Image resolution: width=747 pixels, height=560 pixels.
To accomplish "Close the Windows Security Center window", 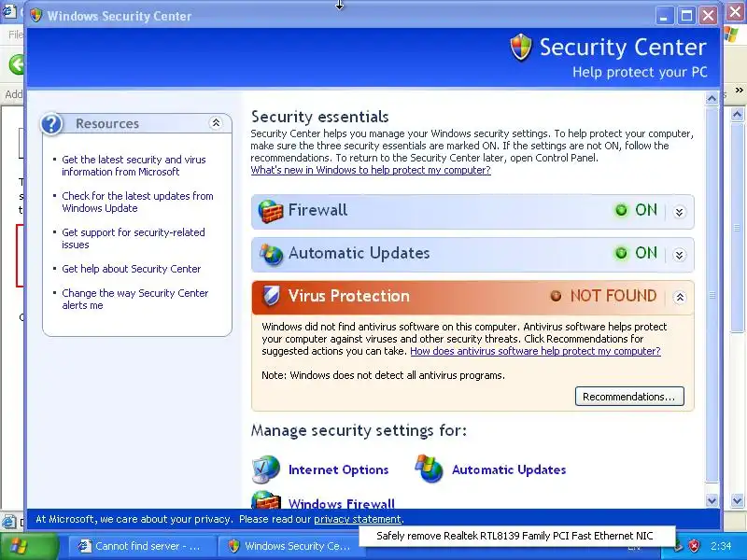I will pyautogui.click(x=708, y=16).
